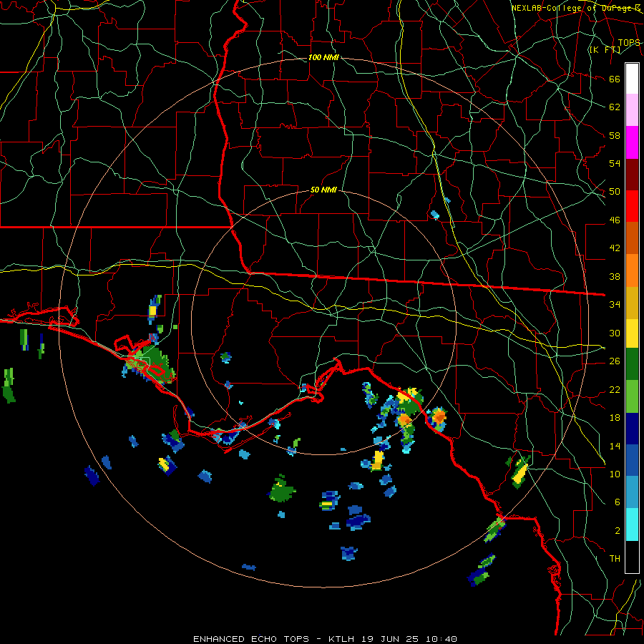The height and width of the screenshot is (644, 644).
Task: Click the 14 legend value
Action: pos(615,446)
